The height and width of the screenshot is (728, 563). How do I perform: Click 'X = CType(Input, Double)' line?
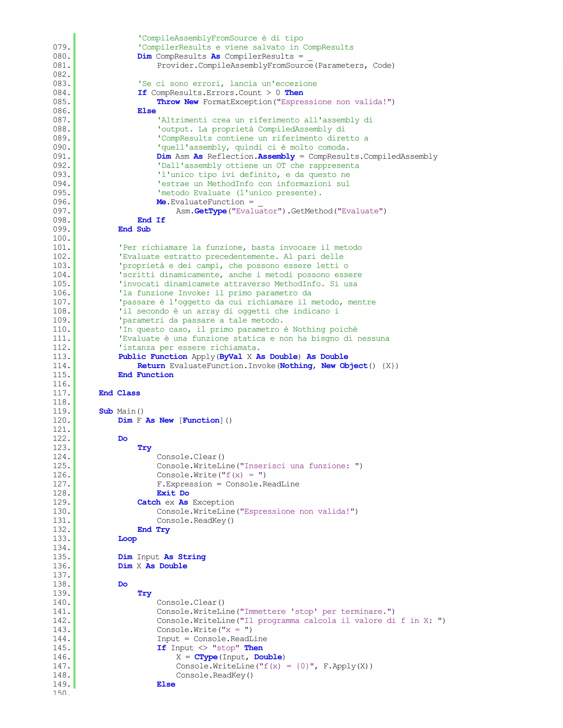[x=231, y=657]
